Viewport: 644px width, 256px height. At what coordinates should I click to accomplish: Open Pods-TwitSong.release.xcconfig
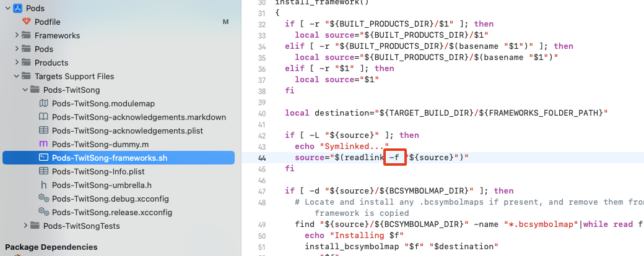point(112,213)
